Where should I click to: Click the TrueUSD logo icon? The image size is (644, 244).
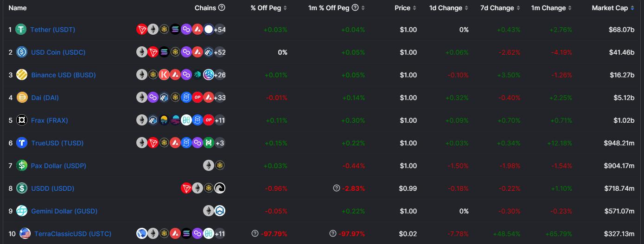[22, 143]
